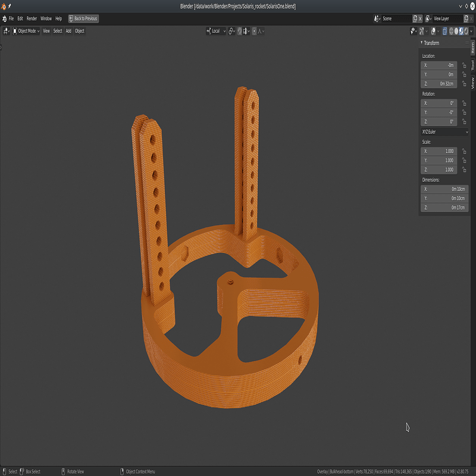Screen dimensions: 476x476
Task: Click the View Layer name field
Action: click(448, 19)
